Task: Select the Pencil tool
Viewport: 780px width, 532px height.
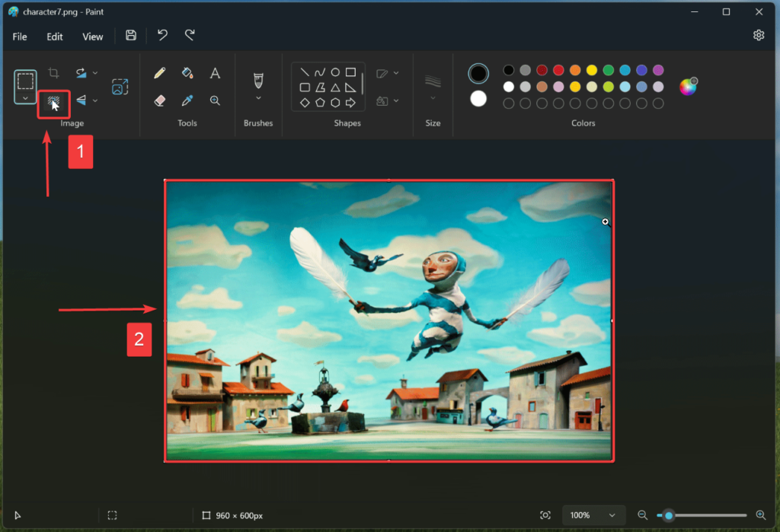Action: (x=160, y=73)
